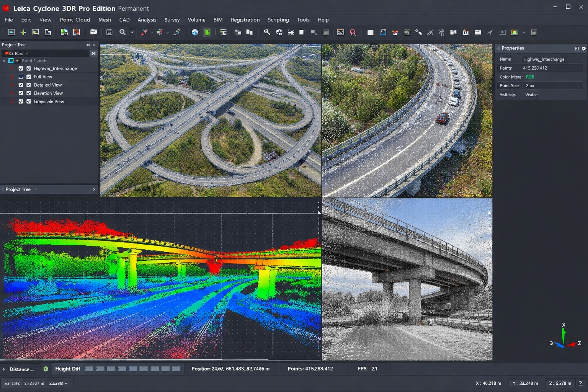Click the green RGB color mode value
The height and width of the screenshot is (392, 588).
point(530,77)
